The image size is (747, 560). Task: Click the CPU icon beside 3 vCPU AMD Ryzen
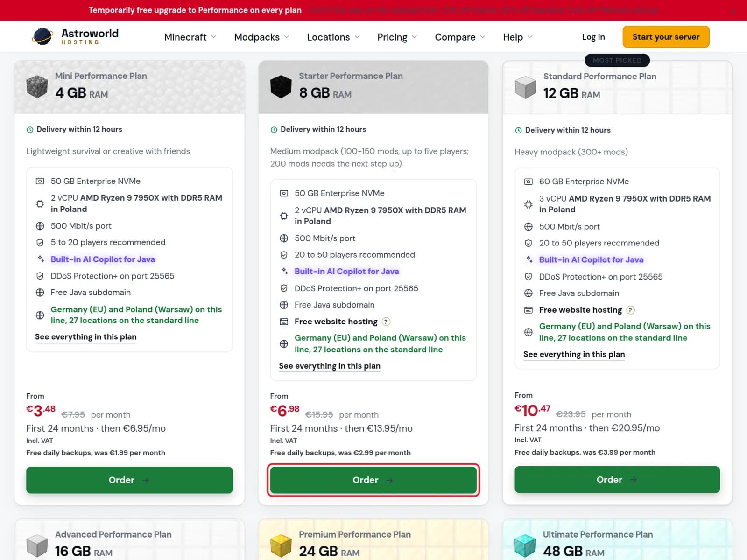tap(529, 204)
